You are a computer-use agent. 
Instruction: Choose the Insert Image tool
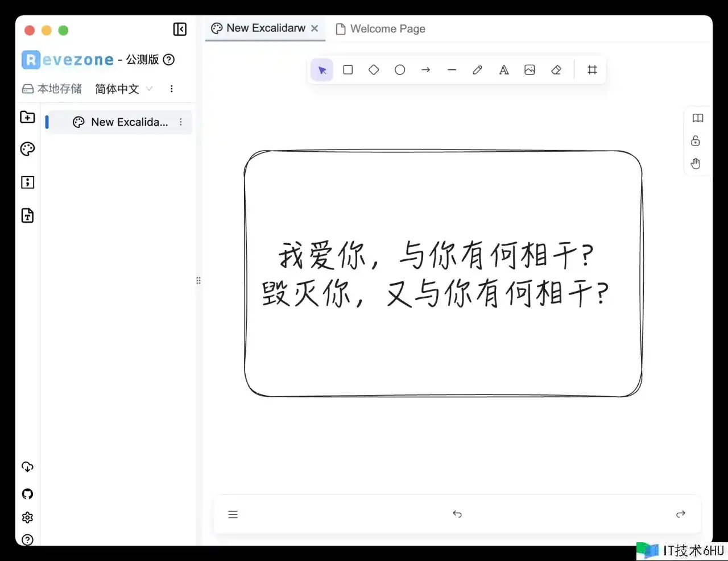530,70
